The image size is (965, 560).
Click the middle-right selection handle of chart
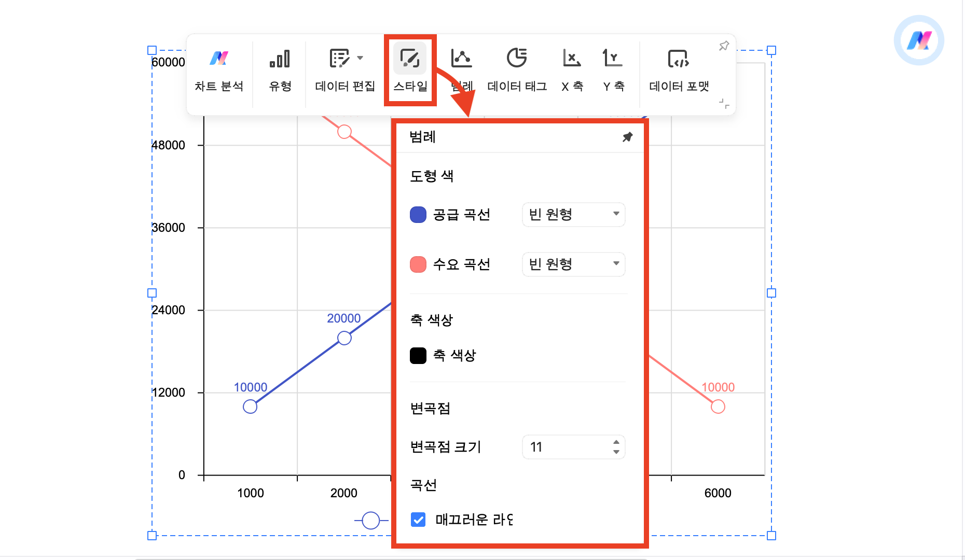click(771, 293)
